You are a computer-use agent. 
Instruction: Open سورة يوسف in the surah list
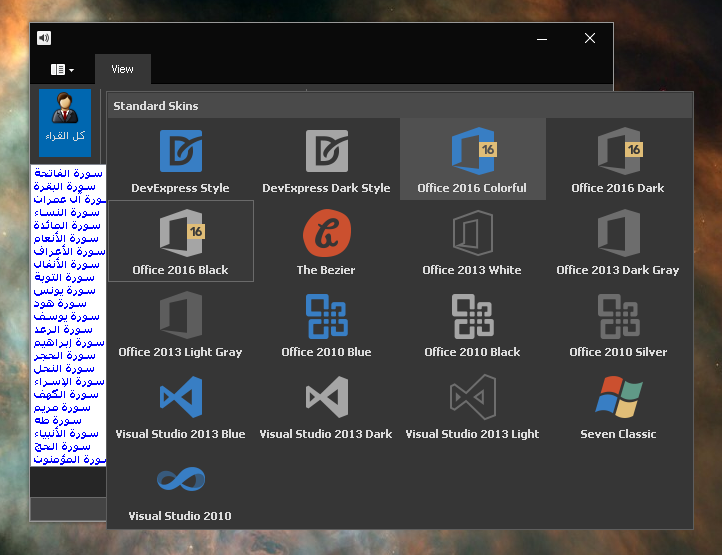click(68, 316)
